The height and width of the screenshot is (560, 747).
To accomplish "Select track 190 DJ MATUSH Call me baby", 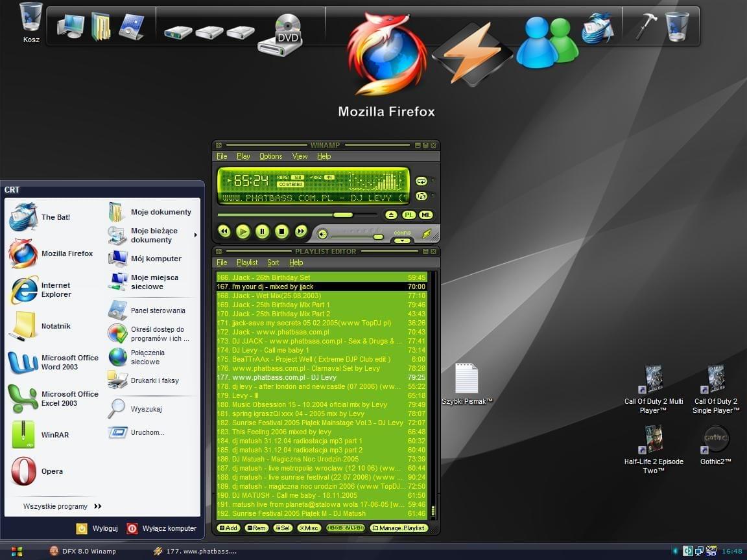I will [x=321, y=495].
